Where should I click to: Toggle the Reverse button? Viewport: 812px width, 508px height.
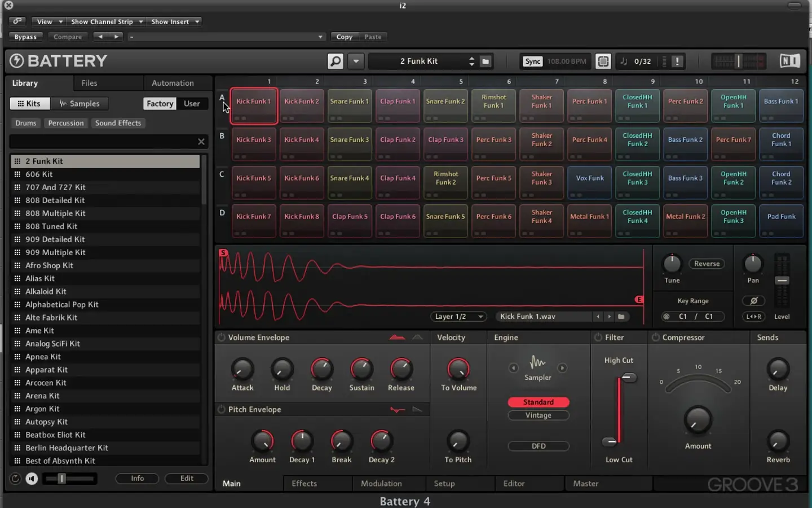click(x=707, y=264)
